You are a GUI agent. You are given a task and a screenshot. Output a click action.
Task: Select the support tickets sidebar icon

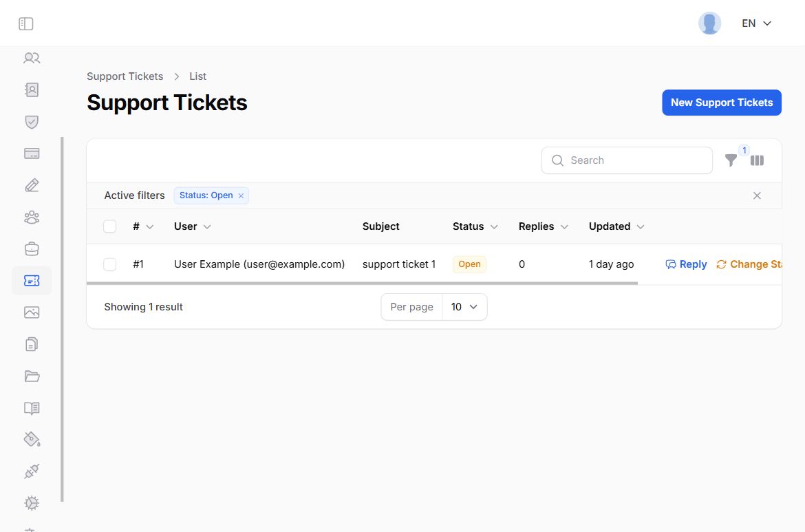(x=32, y=281)
